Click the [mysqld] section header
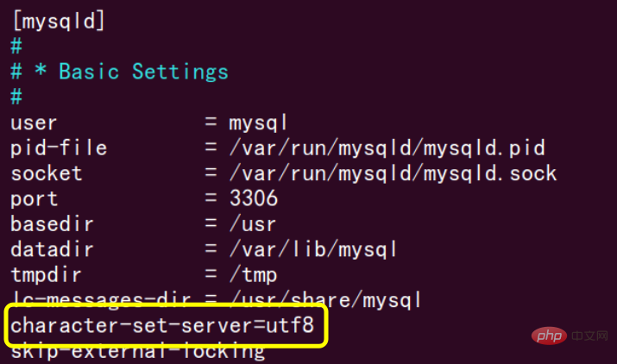 58,21
